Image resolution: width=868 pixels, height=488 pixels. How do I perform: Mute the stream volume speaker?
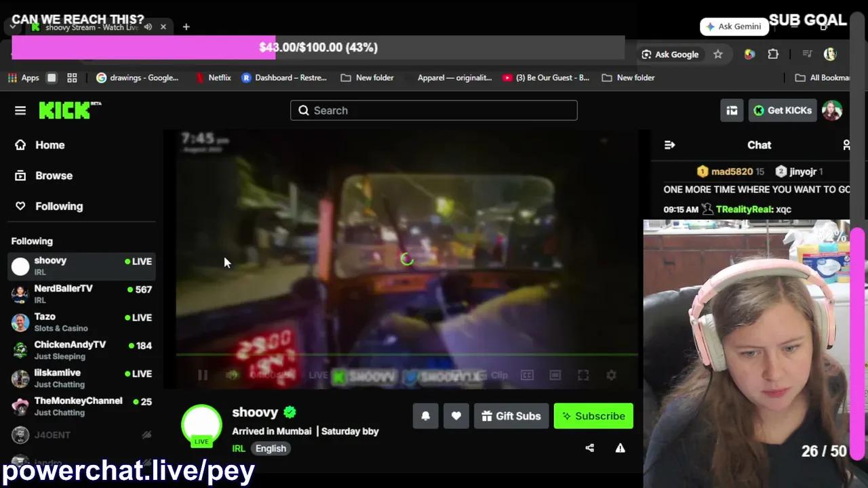(x=232, y=375)
